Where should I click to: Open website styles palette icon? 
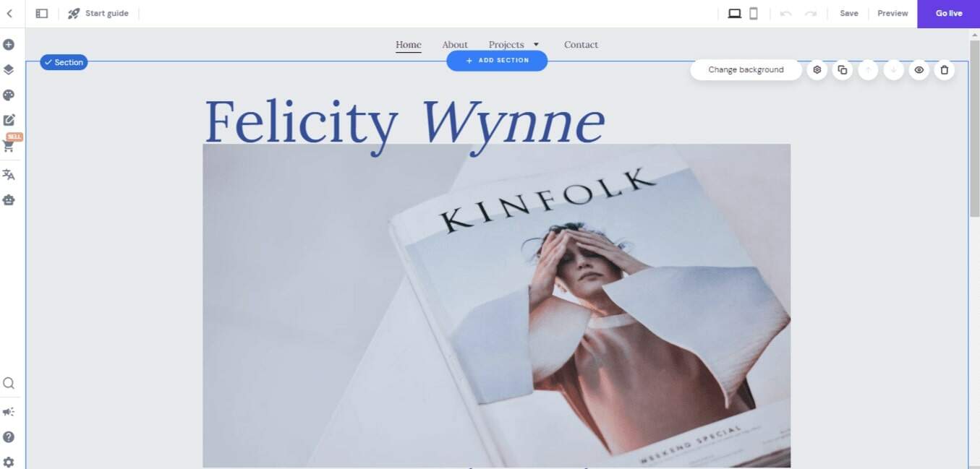point(9,95)
